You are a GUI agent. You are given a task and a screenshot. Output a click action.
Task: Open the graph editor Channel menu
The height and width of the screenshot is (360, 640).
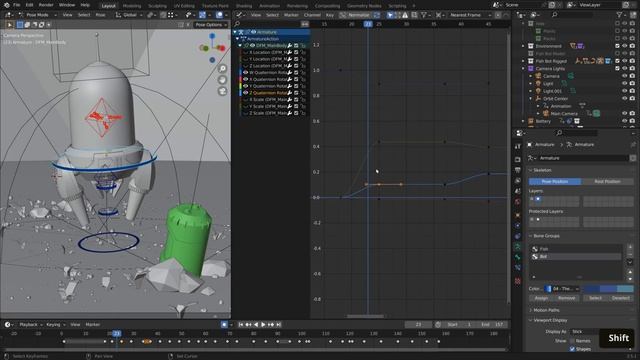pos(312,15)
